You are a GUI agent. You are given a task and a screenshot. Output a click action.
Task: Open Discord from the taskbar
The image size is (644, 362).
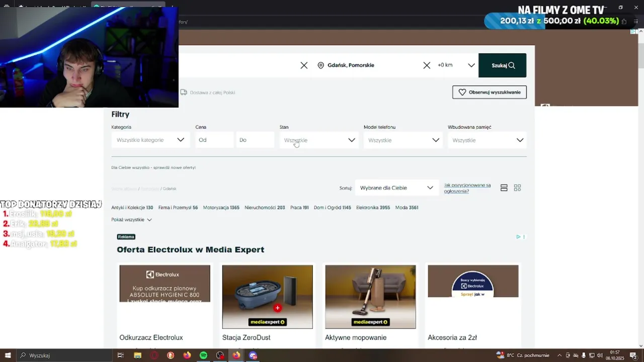click(x=253, y=355)
